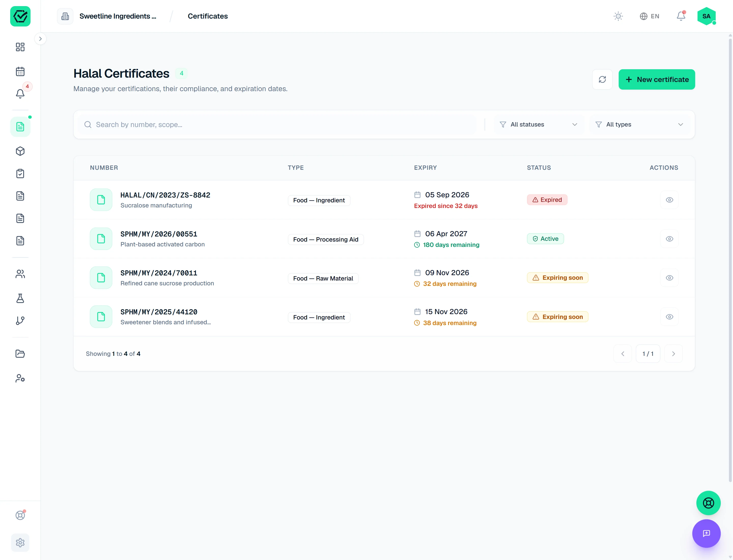This screenshot has width=733, height=560.
Task: Open the git branch icon in sidebar
Action: 20,321
